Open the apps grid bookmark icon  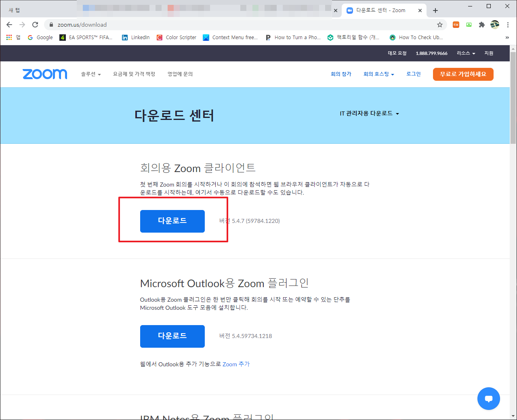(9, 37)
